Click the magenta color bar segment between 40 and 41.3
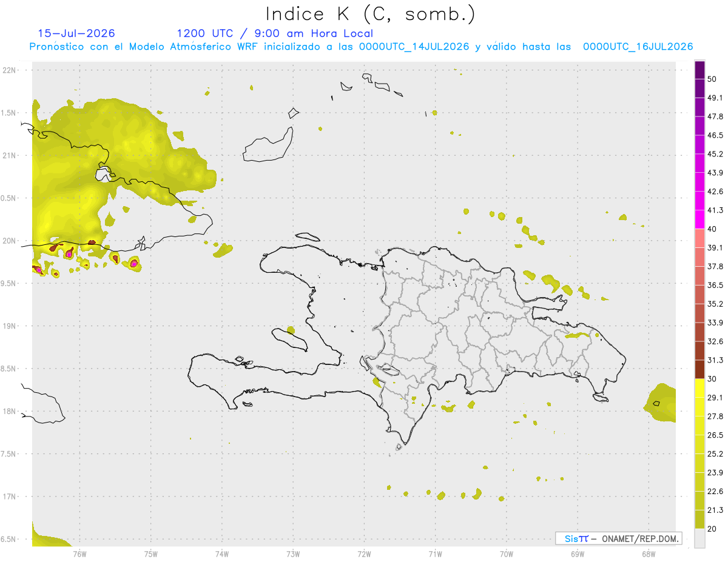 pyautogui.click(x=699, y=219)
